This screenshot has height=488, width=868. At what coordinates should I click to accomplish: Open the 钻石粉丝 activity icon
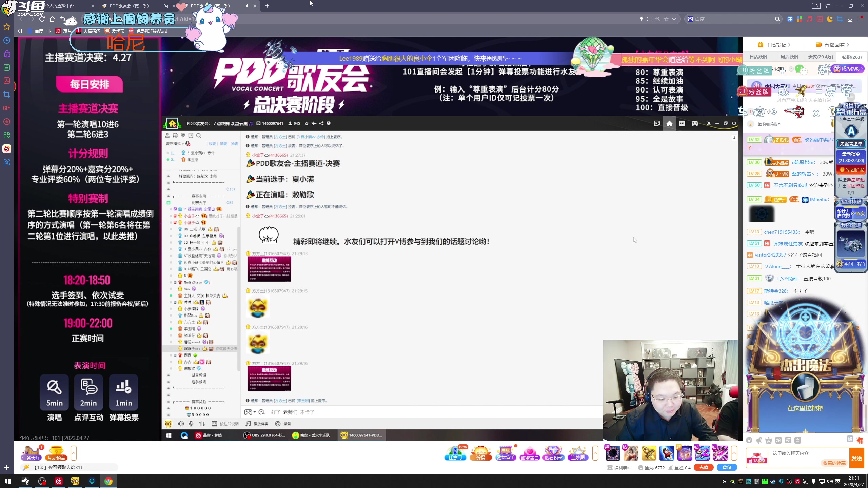pyautogui.click(x=553, y=453)
